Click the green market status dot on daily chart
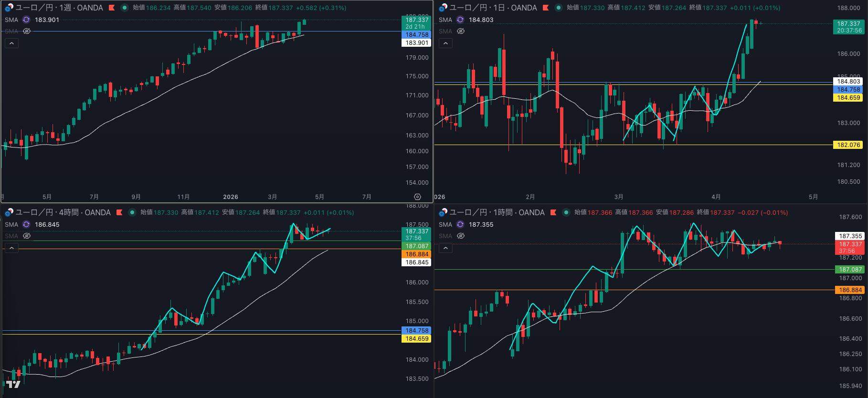This screenshot has height=398, width=868. [558, 8]
